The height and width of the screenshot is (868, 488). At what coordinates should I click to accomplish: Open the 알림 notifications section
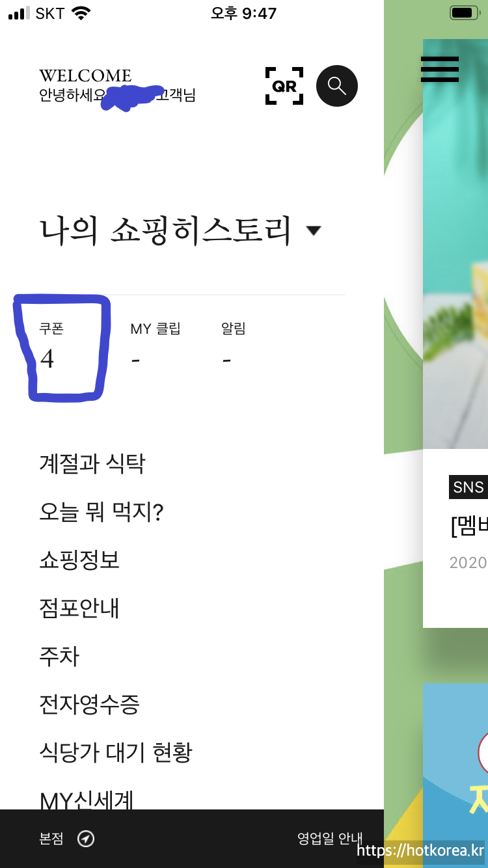click(234, 346)
